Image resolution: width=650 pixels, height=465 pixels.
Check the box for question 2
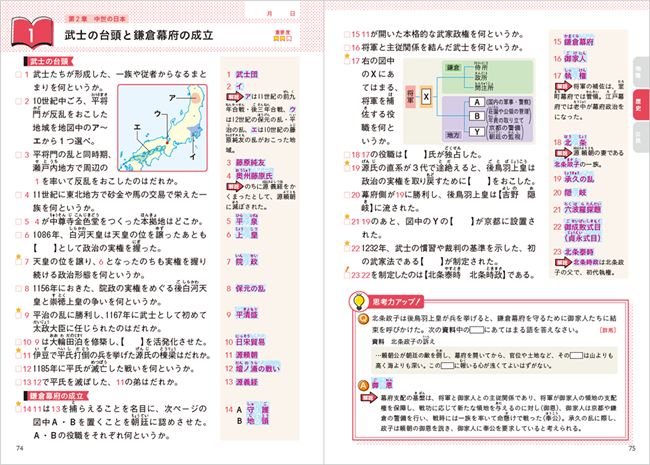coord(18,101)
